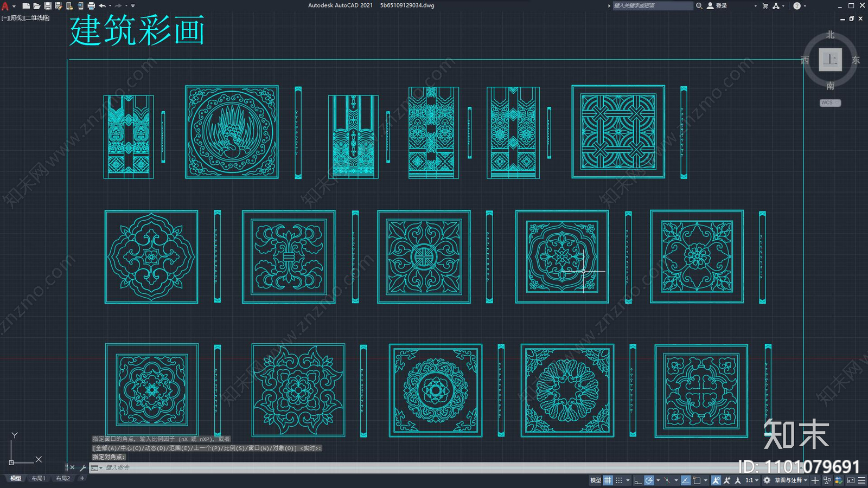Click the ViewCube 上 top face
This screenshot has height=488, width=868.
pos(830,60)
